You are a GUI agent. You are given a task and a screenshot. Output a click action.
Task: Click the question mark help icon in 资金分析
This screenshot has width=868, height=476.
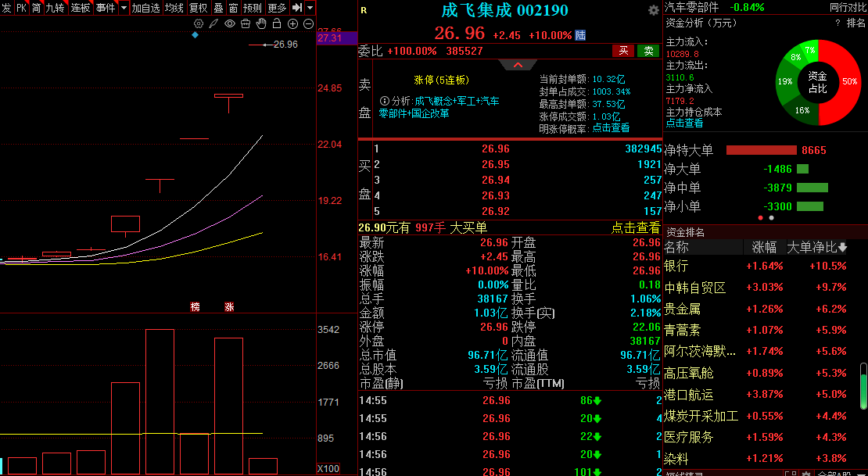838,23
